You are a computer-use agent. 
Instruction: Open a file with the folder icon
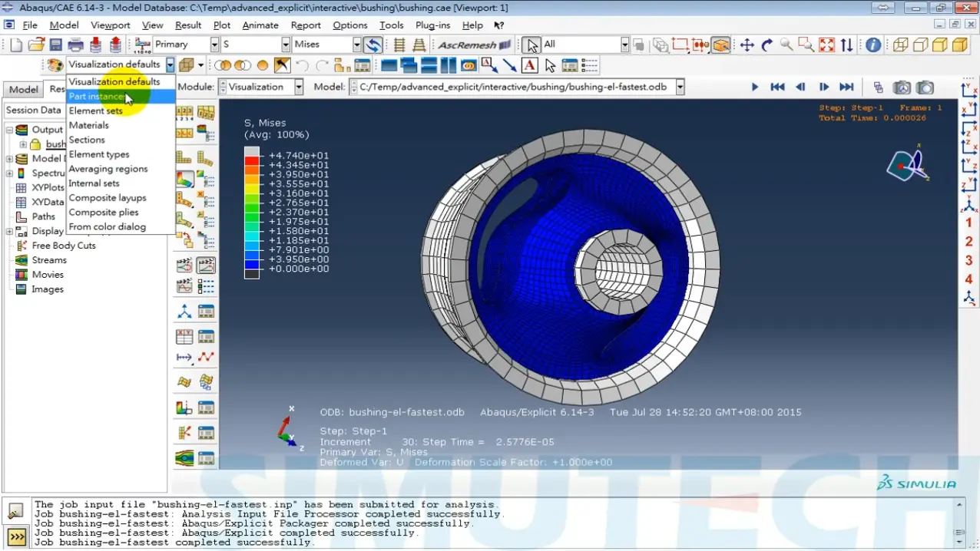click(x=36, y=45)
